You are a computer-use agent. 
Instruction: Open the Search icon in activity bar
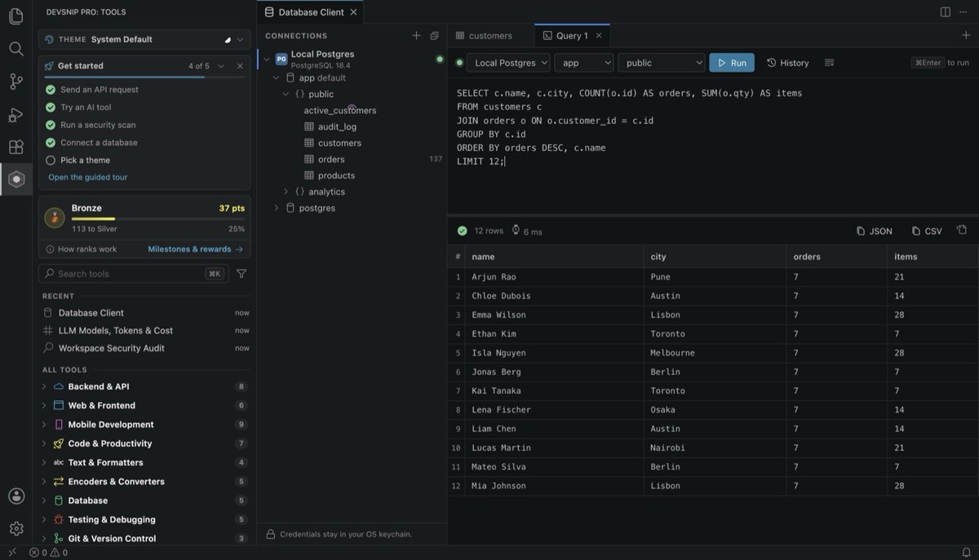pos(16,49)
